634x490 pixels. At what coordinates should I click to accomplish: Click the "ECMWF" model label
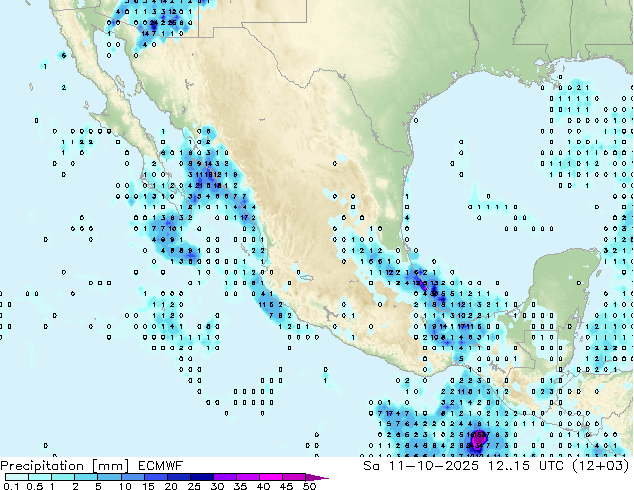161,466
